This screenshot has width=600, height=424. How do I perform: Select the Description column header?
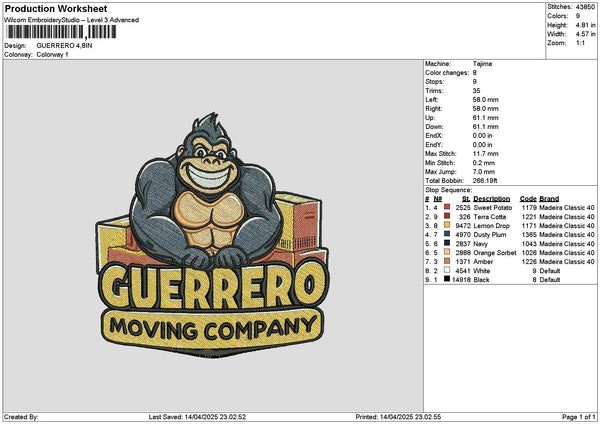492,198
